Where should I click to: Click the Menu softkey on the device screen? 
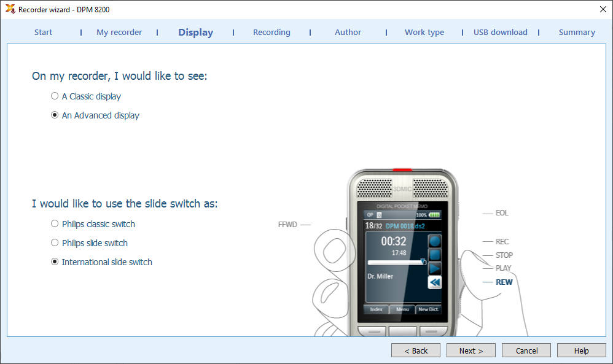coord(402,309)
